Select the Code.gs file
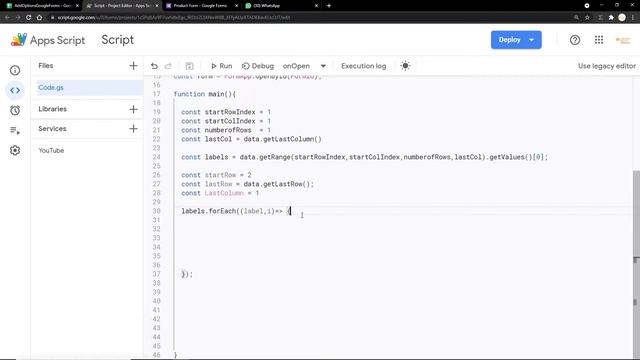This screenshot has width=640, height=360. click(90, 88)
